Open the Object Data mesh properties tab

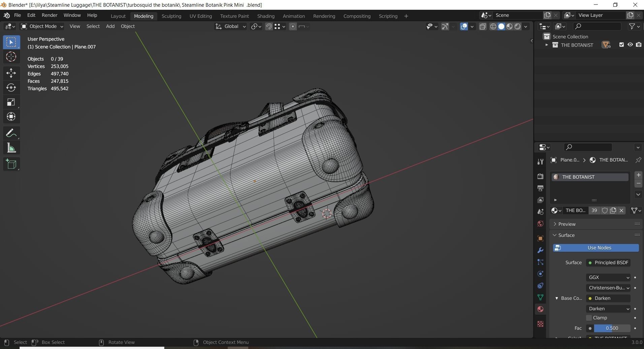click(540, 298)
